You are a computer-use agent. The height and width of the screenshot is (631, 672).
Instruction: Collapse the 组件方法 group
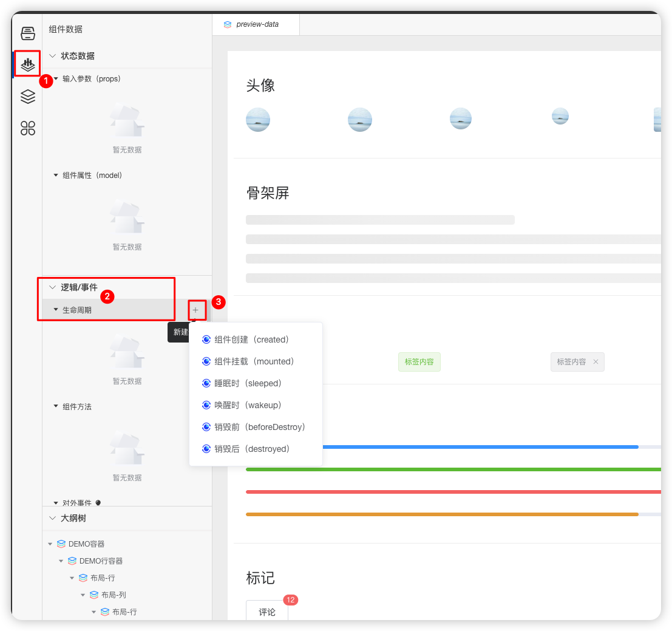[x=56, y=406]
